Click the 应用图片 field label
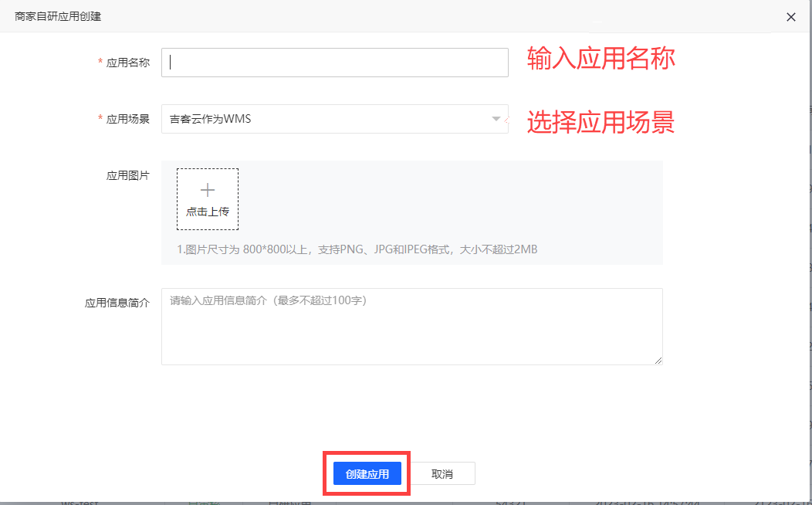The image size is (812, 505). (128, 175)
